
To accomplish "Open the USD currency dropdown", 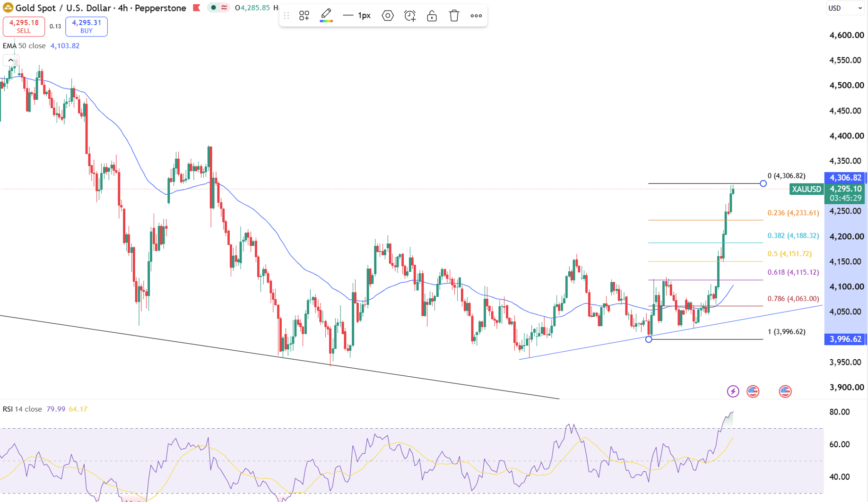I will 845,8.
